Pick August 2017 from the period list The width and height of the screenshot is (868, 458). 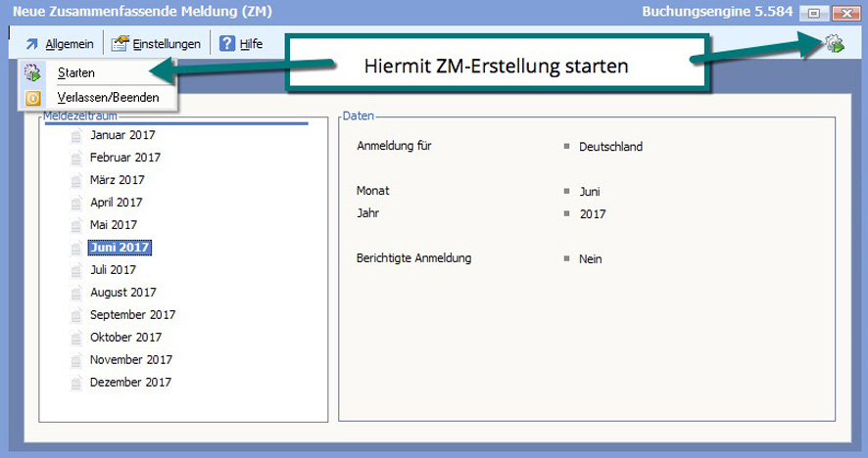(122, 293)
